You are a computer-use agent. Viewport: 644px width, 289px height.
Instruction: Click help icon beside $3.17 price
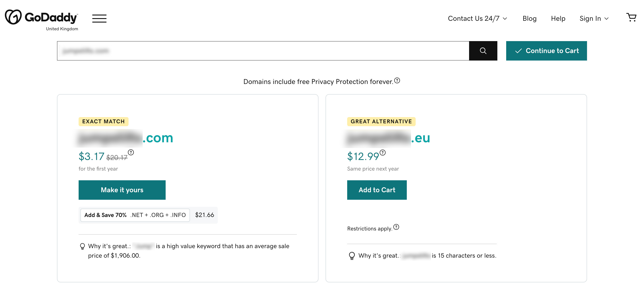[131, 152]
